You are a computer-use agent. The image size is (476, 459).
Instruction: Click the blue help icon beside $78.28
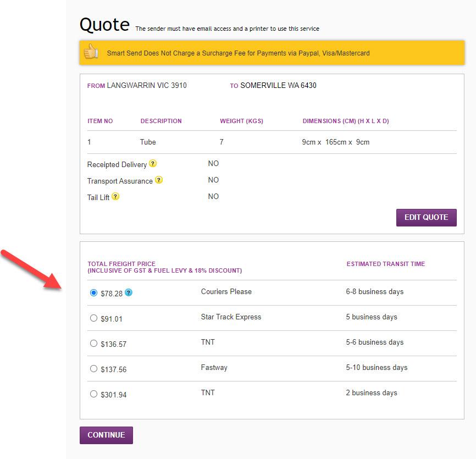point(129,292)
